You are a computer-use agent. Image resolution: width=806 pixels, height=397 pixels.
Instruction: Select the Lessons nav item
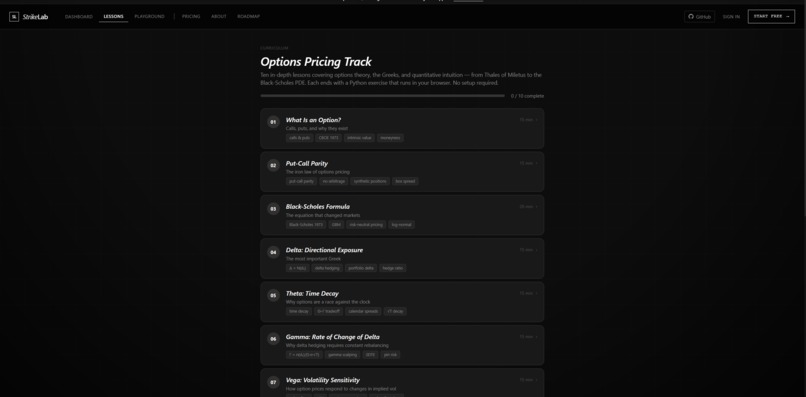click(x=114, y=17)
